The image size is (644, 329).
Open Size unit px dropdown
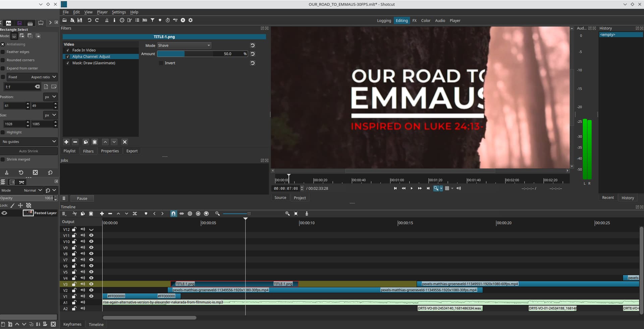coord(51,115)
